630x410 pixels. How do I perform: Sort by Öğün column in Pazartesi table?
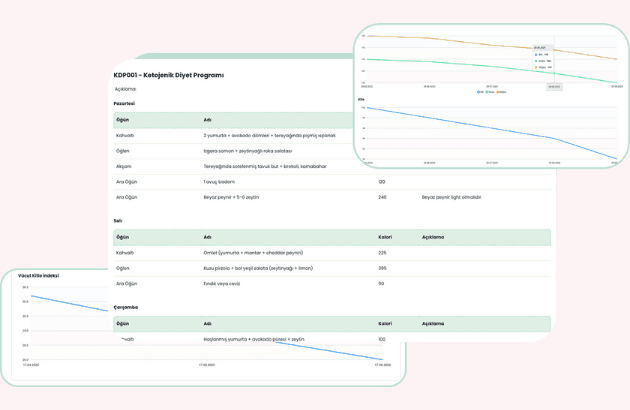coord(123,119)
